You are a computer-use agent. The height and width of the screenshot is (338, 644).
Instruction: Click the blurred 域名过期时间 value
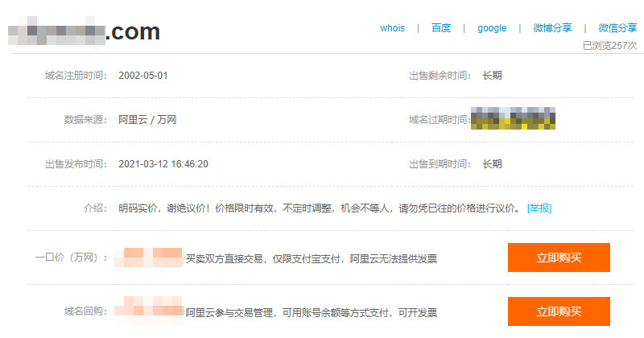click(514, 118)
